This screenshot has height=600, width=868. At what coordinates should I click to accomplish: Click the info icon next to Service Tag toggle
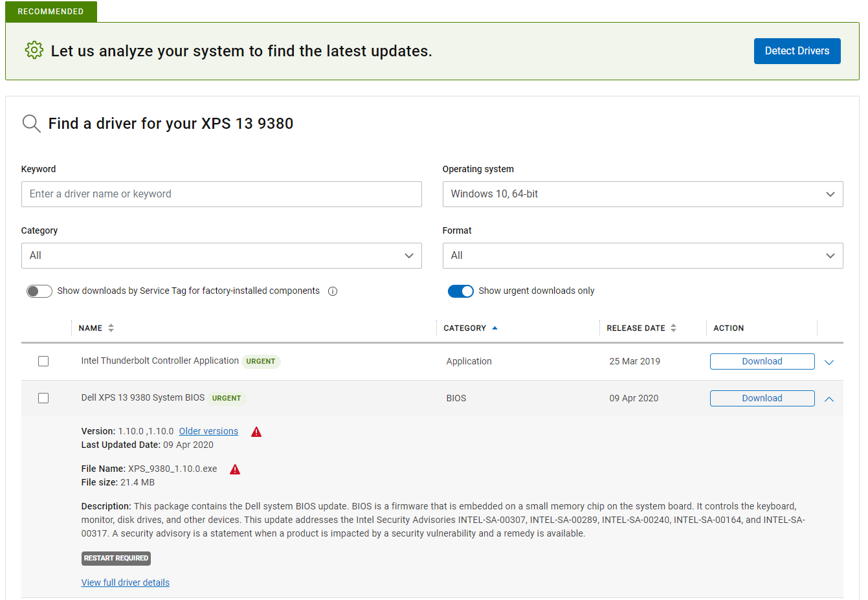coord(333,291)
